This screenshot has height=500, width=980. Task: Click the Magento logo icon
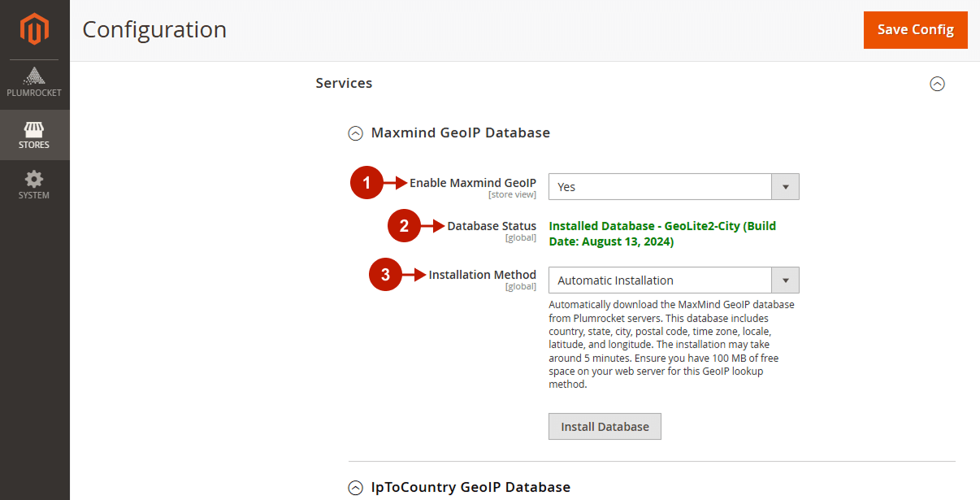tap(34, 29)
